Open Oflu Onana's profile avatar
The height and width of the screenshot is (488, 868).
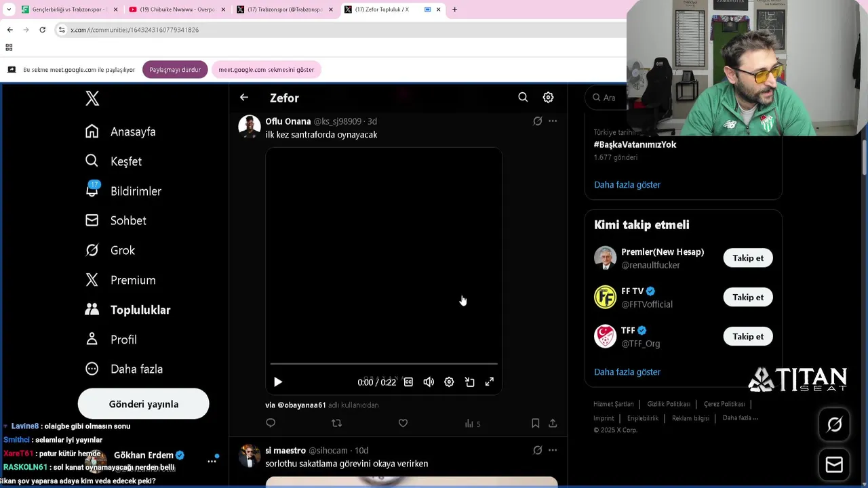[250, 127]
